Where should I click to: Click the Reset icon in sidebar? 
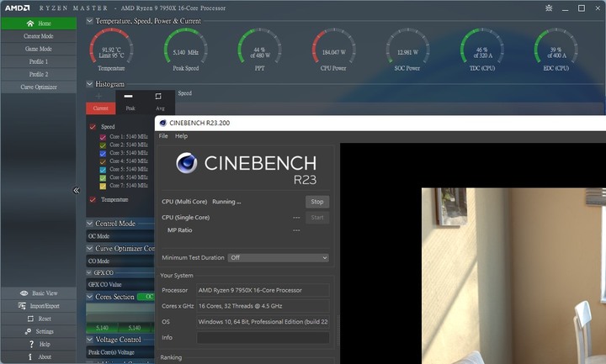[30, 319]
